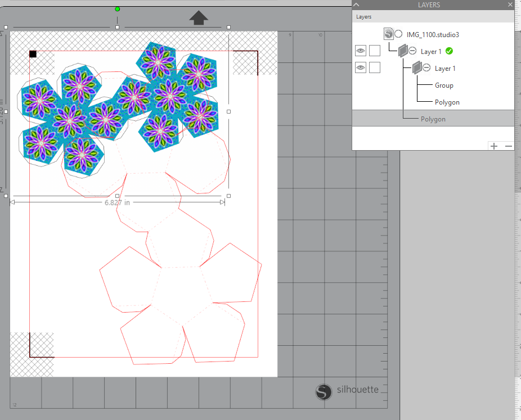Click the plus icon to add a layer

pyautogui.click(x=493, y=146)
